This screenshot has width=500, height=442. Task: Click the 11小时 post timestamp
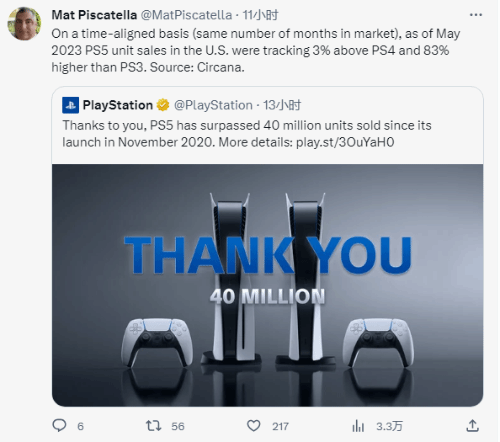(x=260, y=15)
